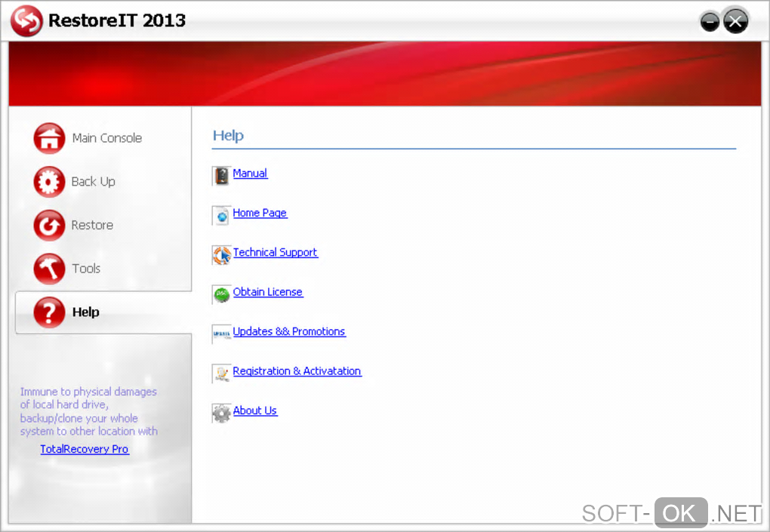Select the Help tab label

[x=86, y=312]
